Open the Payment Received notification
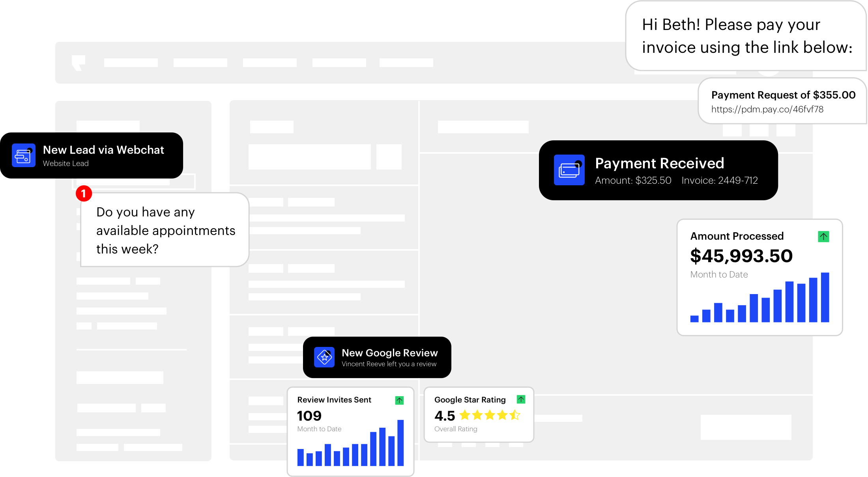This screenshot has height=477, width=868. (x=659, y=163)
